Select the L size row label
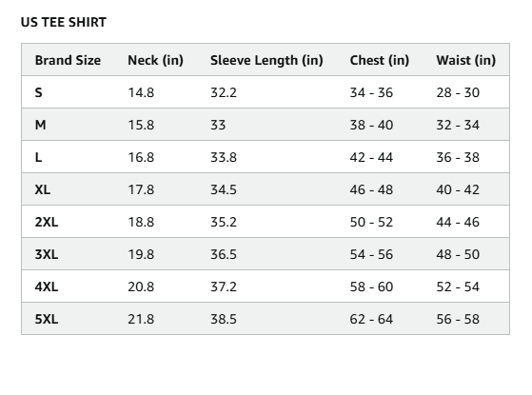Screen dimensions: 532x395 tap(38, 157)
